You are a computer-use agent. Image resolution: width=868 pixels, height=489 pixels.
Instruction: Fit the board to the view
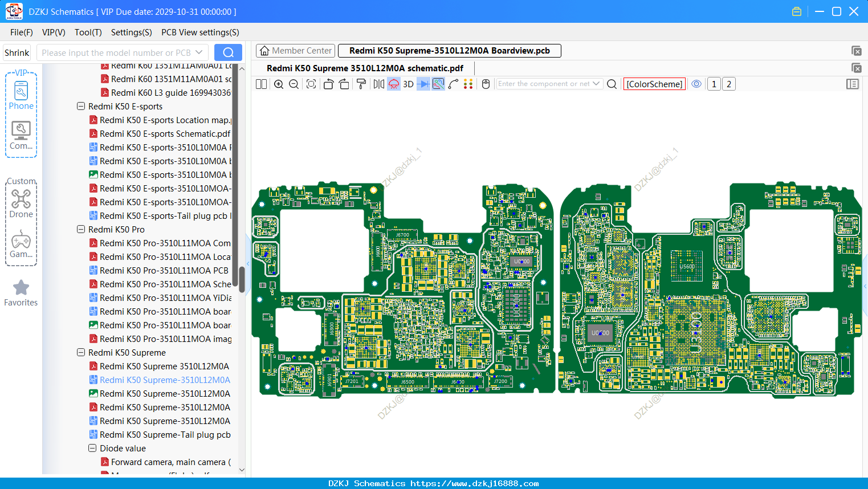pyautogui.click(x=311, y=84)
